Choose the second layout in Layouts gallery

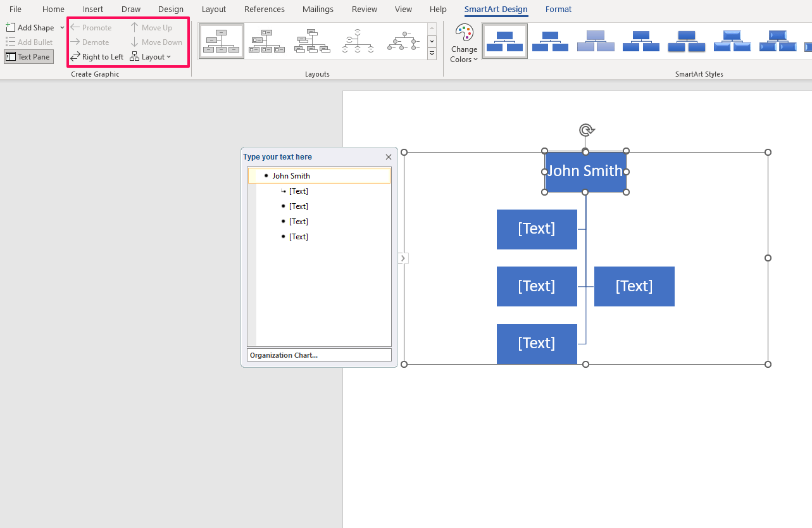(x=266, y=41)
